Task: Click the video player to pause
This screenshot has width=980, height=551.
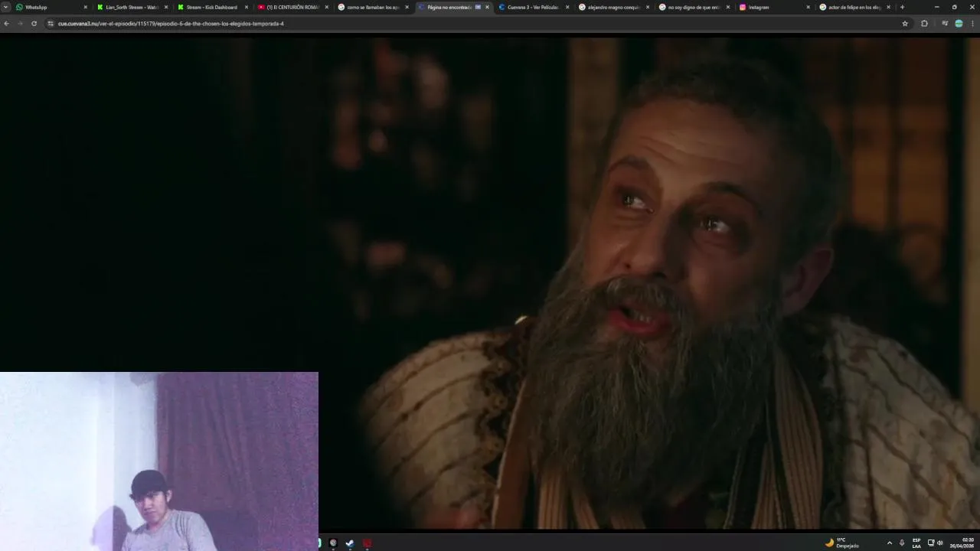Action: tap(490, 283)
